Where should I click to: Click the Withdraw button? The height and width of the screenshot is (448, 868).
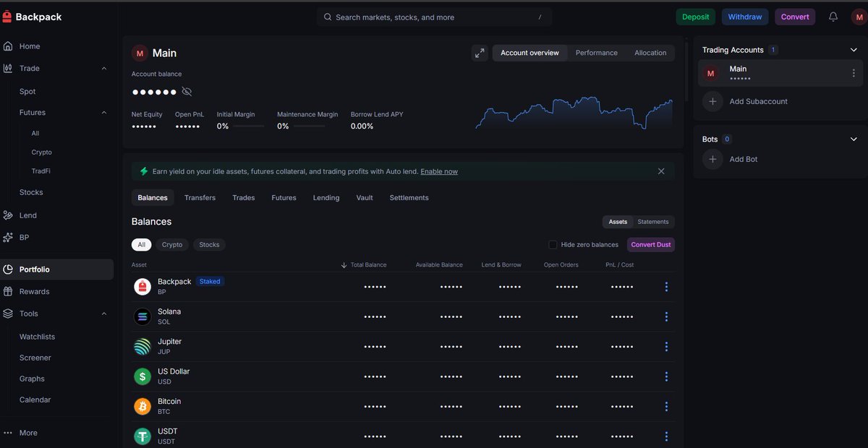pos(745,17)
